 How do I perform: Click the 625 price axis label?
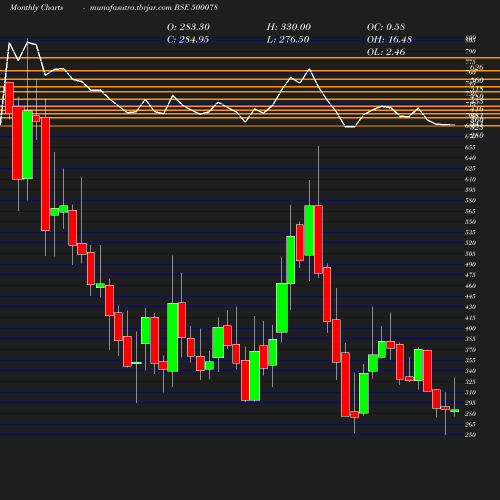[470, 168]
